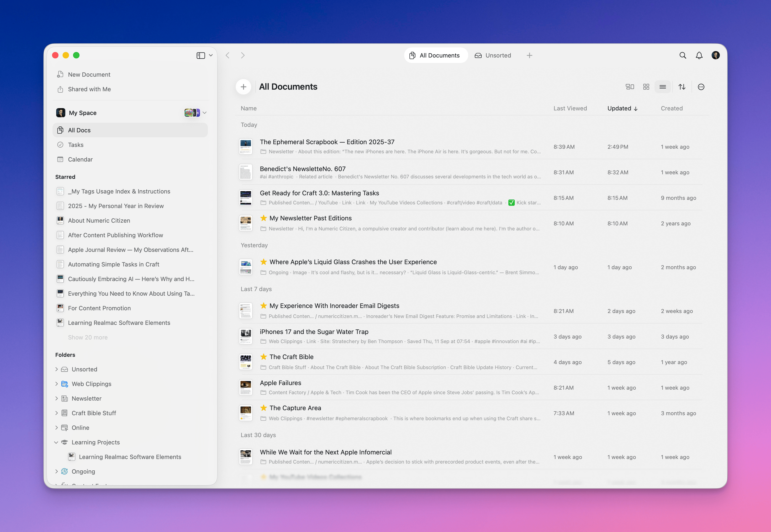Add a new tab with plus
This screenshot has width=771, height=532.
point(529,55)
